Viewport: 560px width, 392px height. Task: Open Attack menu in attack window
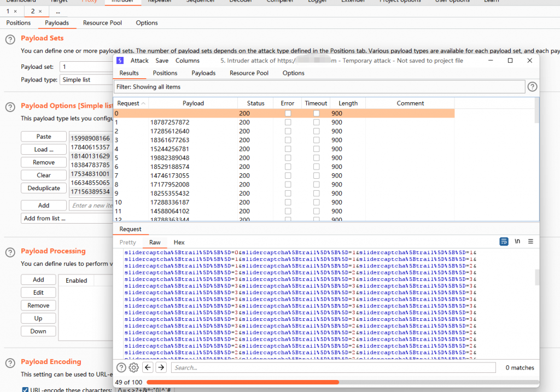(x=139, y=61)
